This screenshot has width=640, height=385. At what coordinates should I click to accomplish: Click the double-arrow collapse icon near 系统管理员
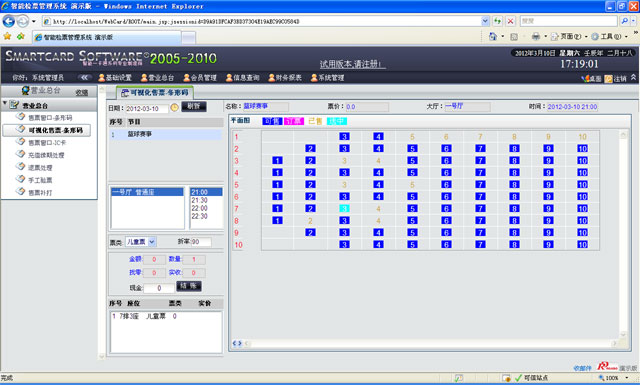coord(84,77)
